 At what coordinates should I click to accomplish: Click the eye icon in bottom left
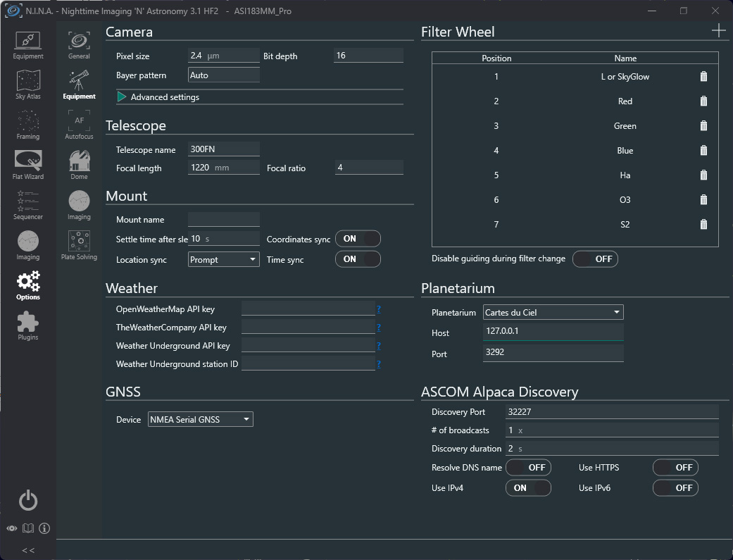click(x=12, y=528)
